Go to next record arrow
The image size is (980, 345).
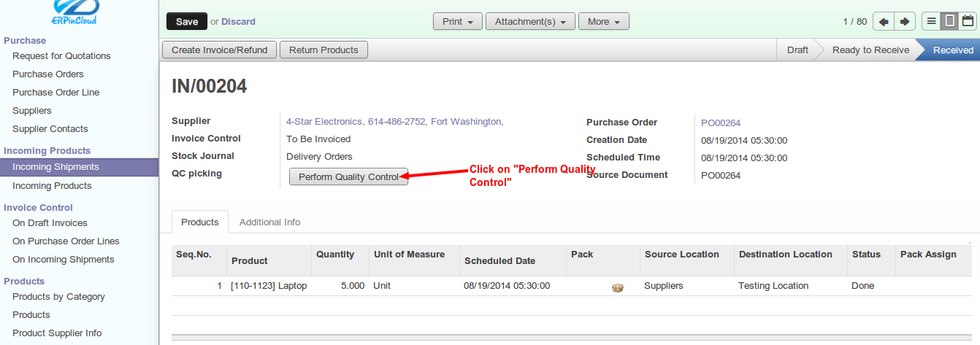coord(905,21)
